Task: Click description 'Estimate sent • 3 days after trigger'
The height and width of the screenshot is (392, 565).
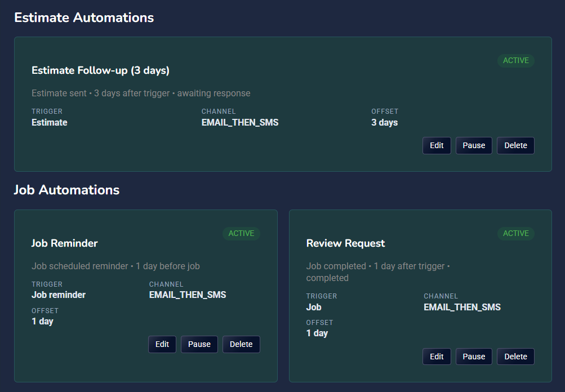Action: coord(141,93)
